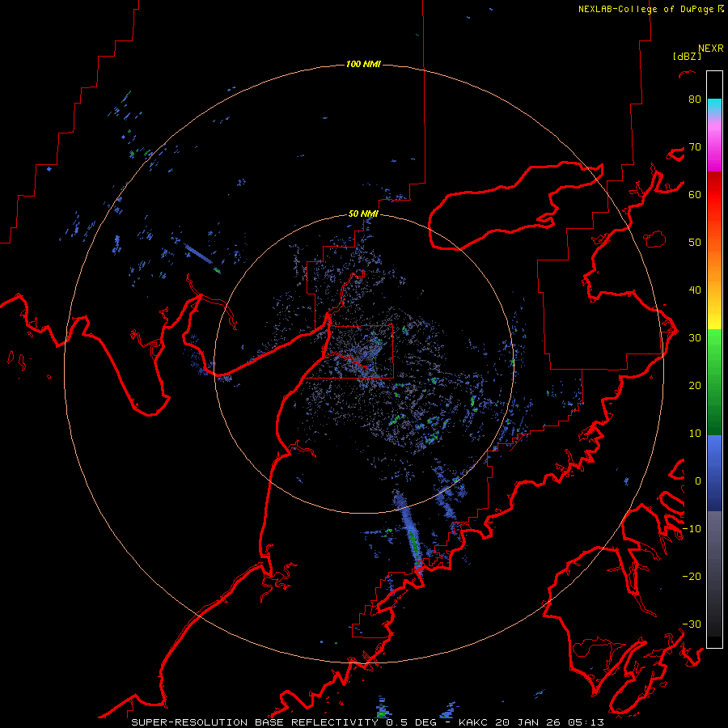
Task: Click the 0 dBZ scale value
Action: [x=698, y=481]
